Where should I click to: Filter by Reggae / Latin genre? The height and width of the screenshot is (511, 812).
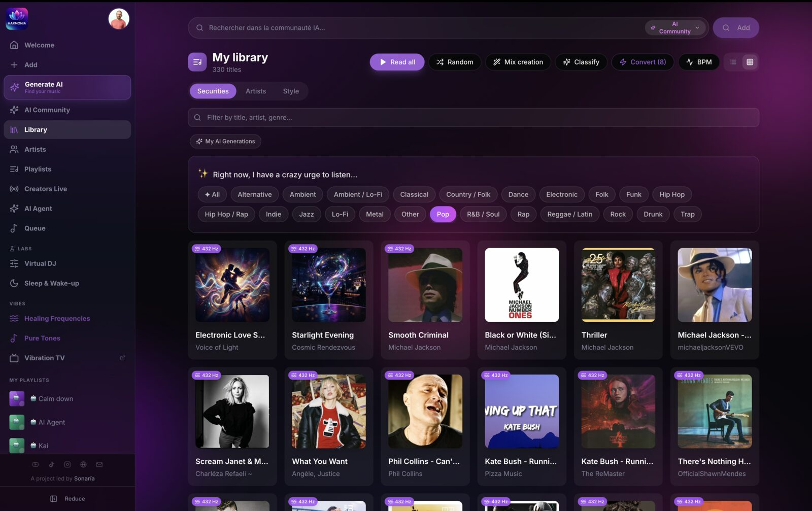pos(570,215)
